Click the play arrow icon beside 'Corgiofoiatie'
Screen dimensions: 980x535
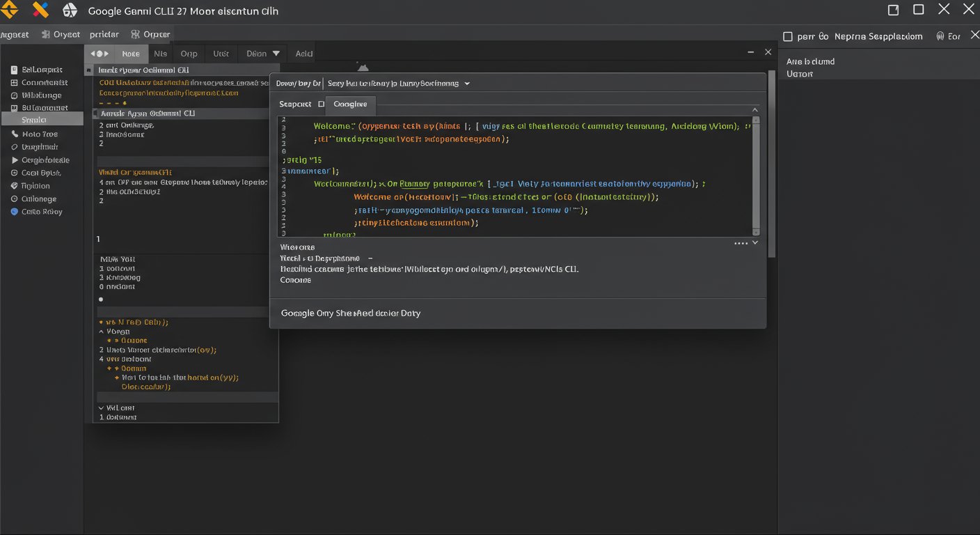pyautogui.click(x=15, y=160)
